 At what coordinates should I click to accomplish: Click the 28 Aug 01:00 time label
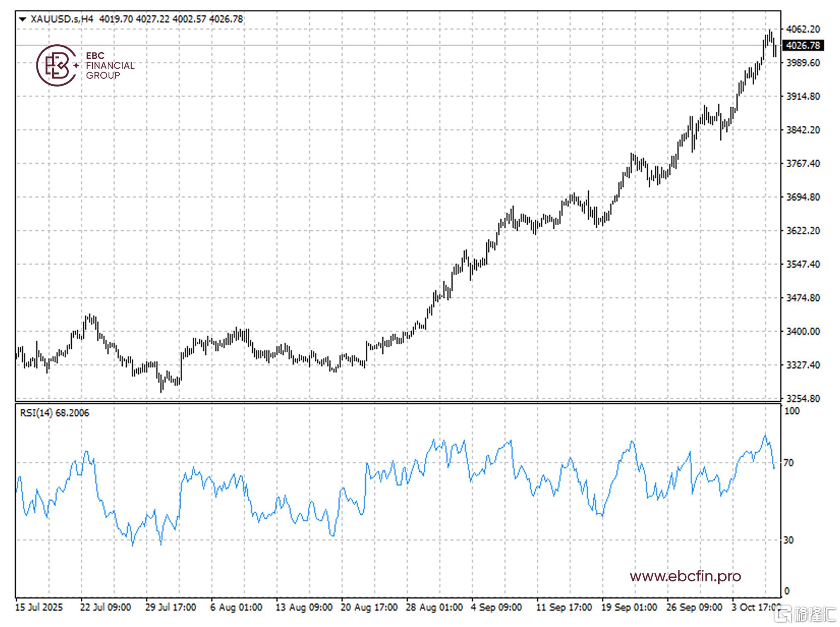point(434,608)
